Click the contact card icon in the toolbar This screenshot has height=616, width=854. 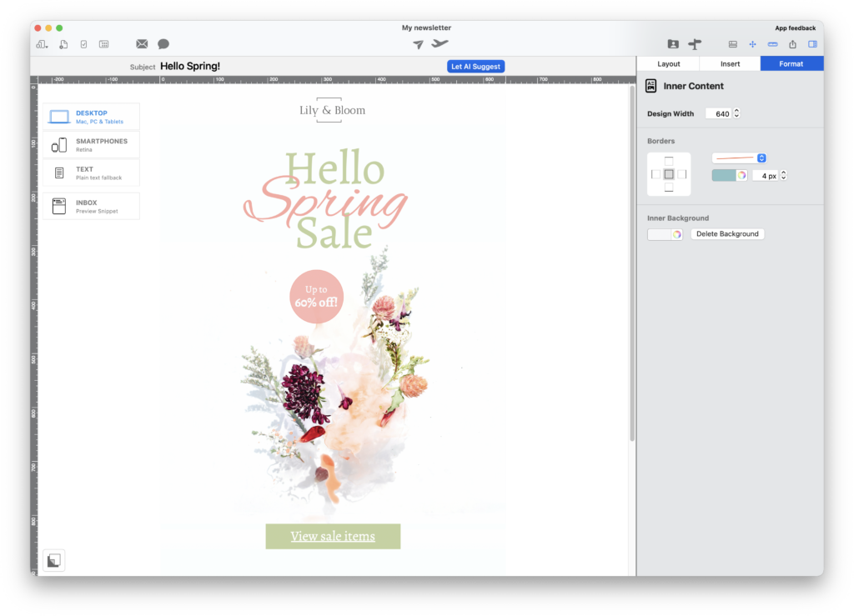pos(673,43)
